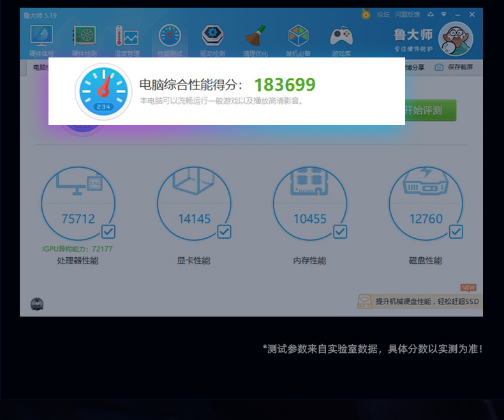Click the speedometer gauge icon showing 234
The height and width of the screenshot is (420, 504).
103,91
